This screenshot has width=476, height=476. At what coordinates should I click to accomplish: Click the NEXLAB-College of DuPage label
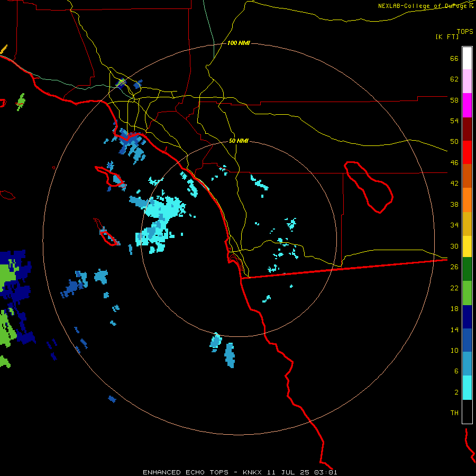coord(423,6)
